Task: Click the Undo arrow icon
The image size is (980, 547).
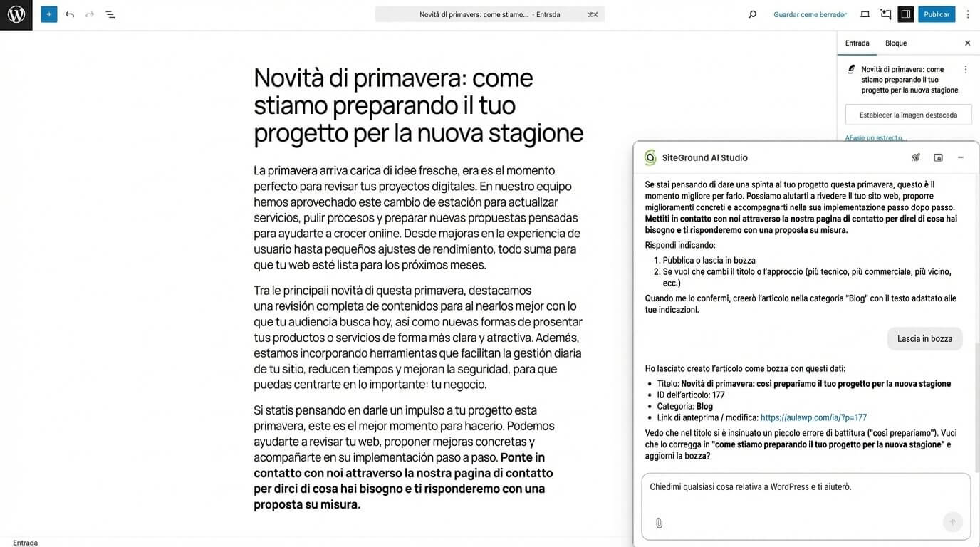Action: point(69,14)
